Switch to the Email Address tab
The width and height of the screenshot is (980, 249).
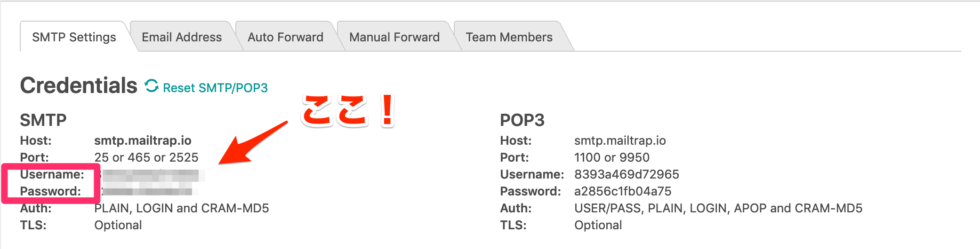(x=182, y=37)
